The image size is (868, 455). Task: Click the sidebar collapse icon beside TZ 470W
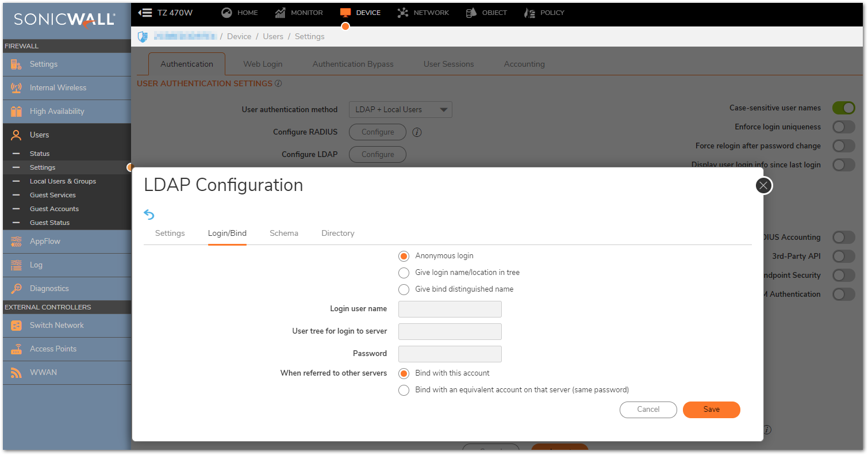(x=145, y=13)
